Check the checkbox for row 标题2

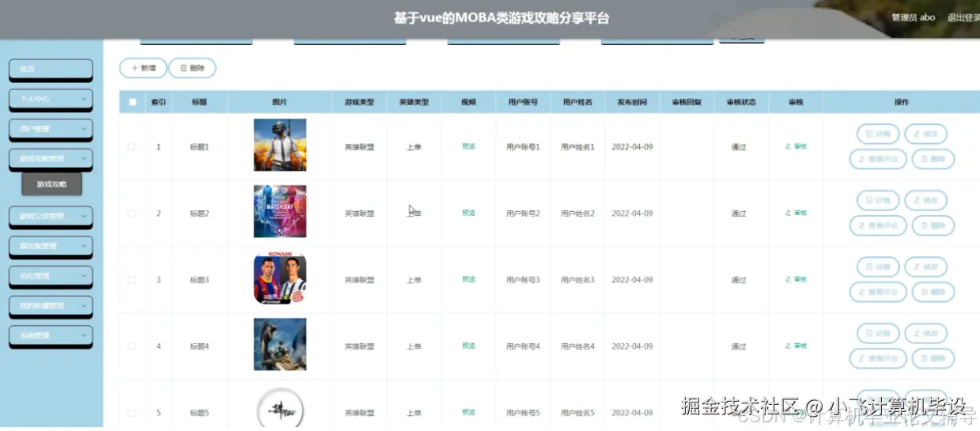pyautogui.click(x=132, y=214)
